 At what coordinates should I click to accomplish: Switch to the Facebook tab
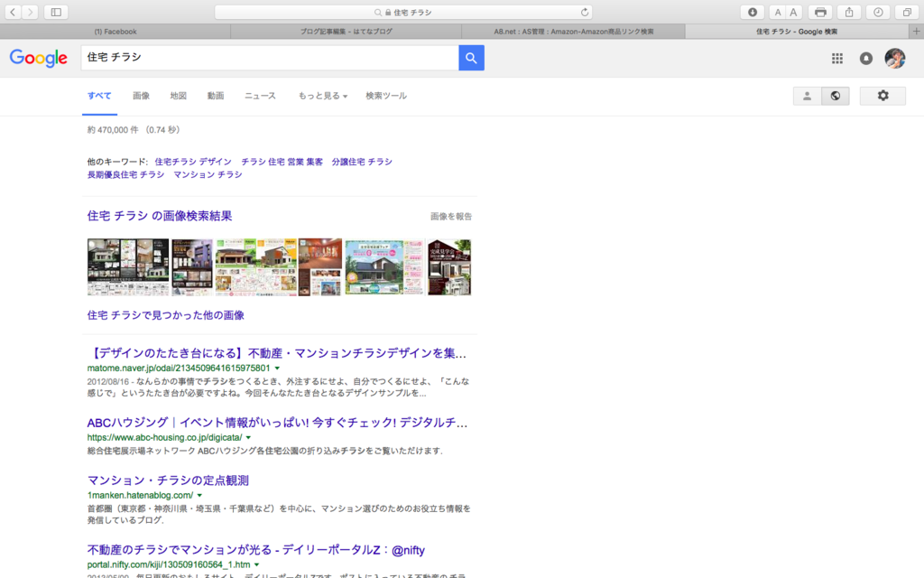coord(115,32)
